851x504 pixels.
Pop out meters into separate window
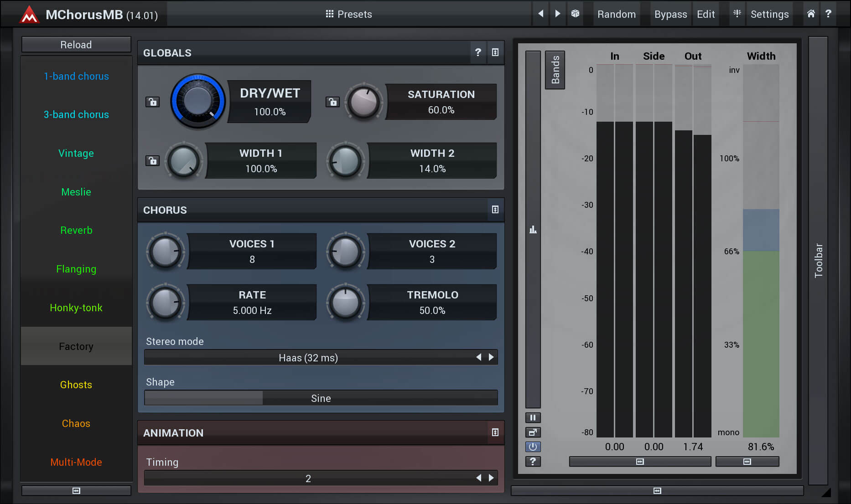pos(533,432)
